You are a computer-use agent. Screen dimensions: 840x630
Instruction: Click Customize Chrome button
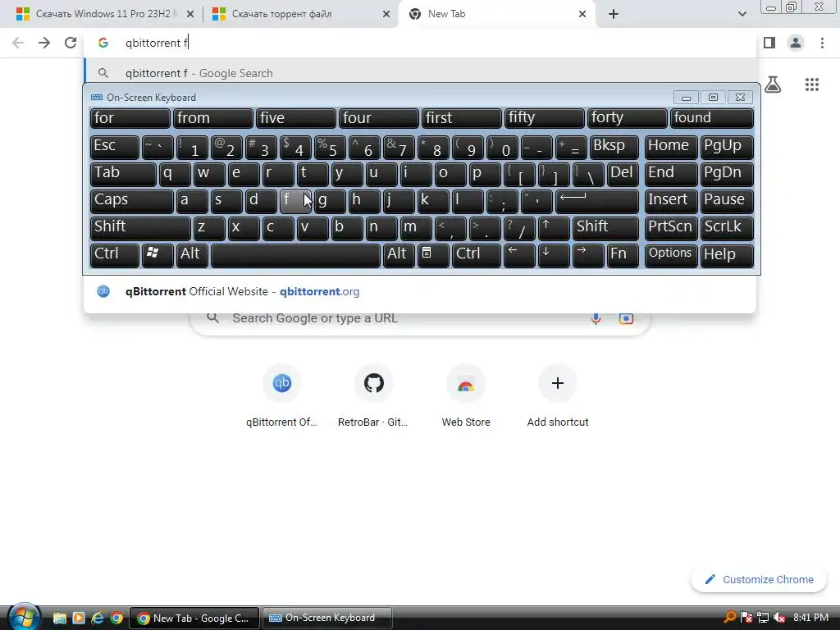759,580
